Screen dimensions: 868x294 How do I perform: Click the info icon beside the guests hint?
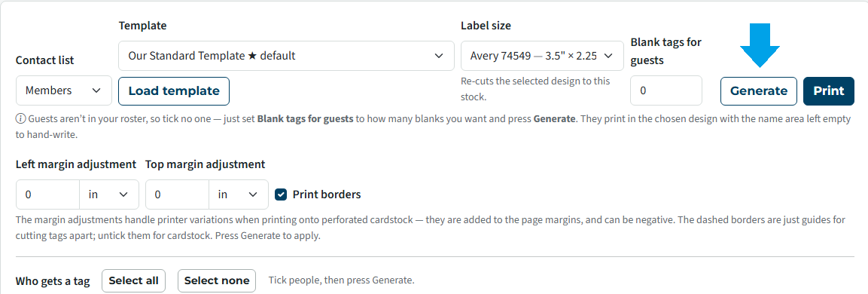[21, 118]
